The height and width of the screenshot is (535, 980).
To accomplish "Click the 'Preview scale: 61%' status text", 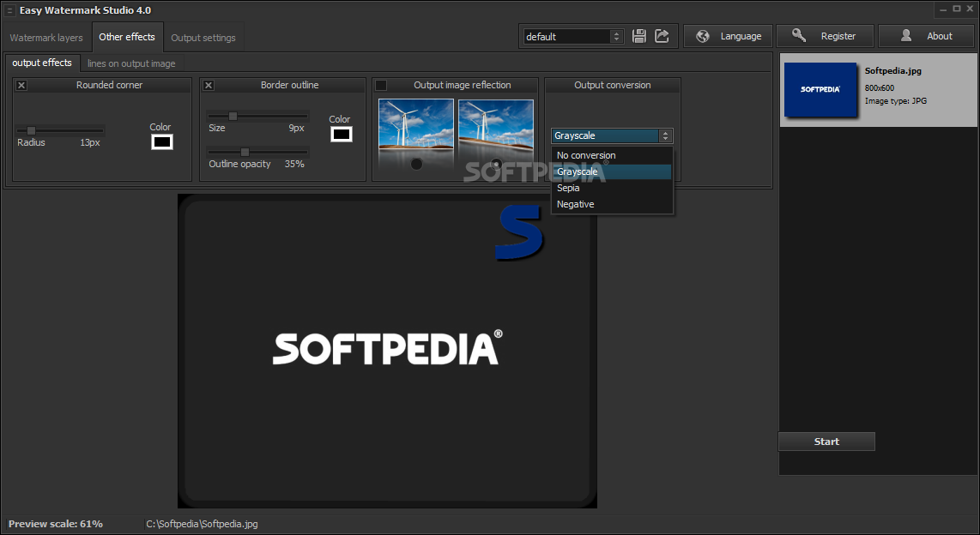I will click(x=56, y=524).
